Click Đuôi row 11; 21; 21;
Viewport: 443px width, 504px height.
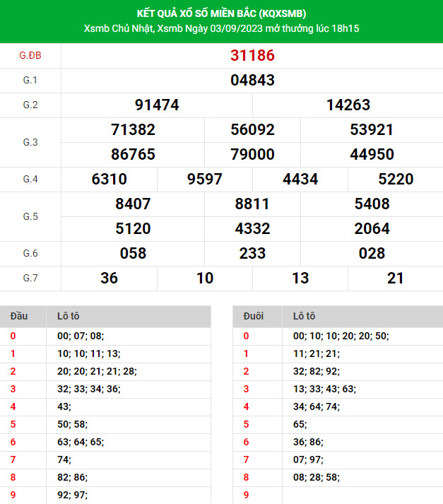coord(338,354)
